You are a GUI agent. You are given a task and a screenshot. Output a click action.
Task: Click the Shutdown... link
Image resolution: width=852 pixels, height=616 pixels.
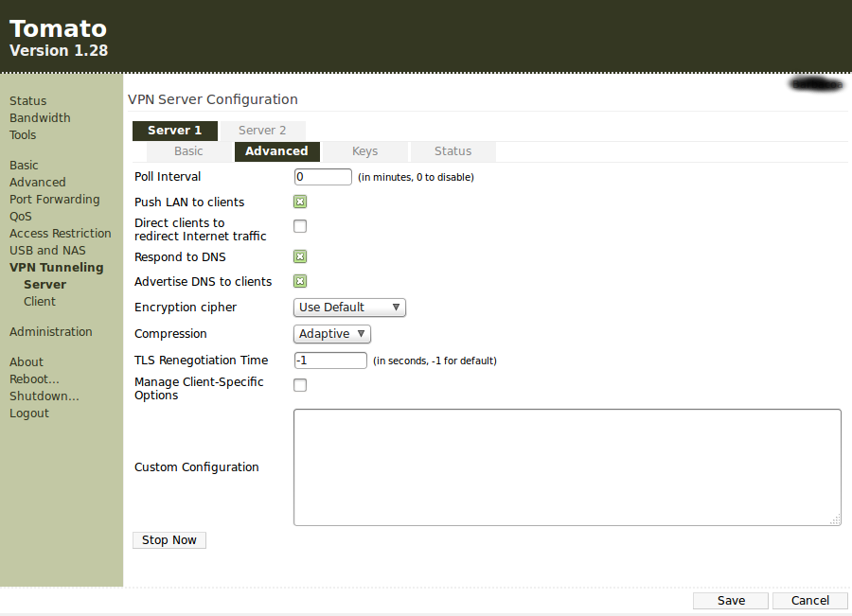44,396
